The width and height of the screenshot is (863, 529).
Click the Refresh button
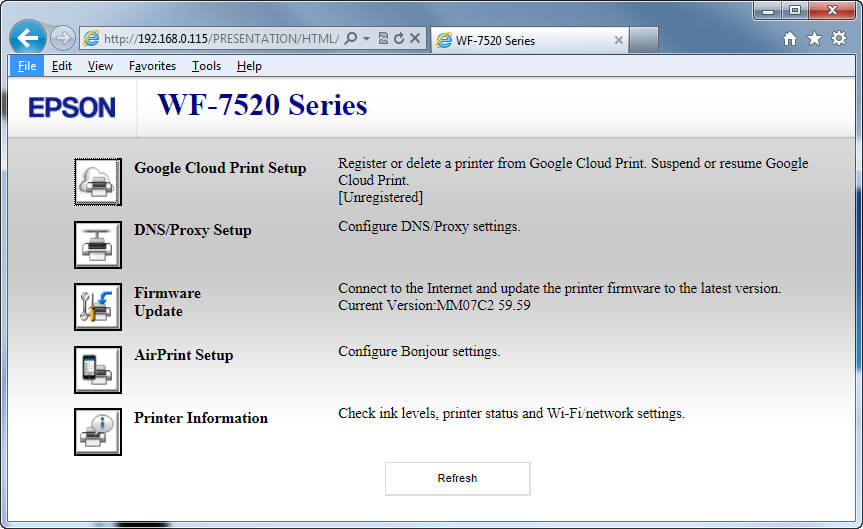[457, 478]
